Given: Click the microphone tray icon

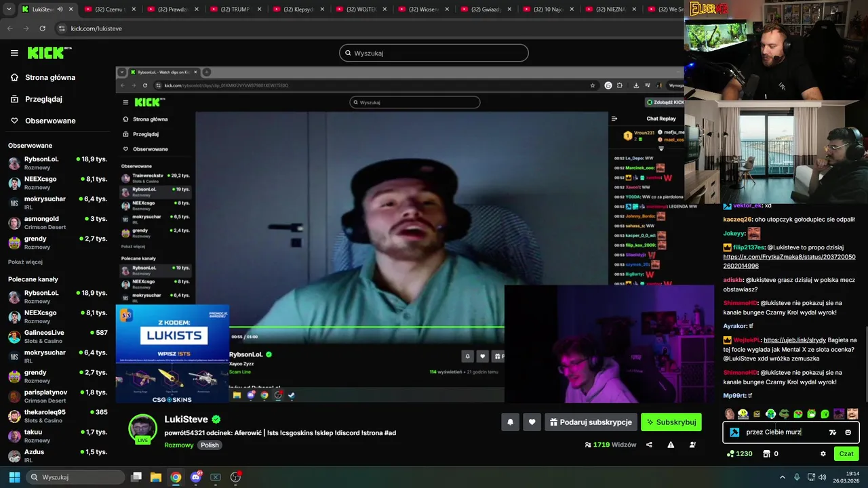Looking at the screenshot, I should click(797, 477).
